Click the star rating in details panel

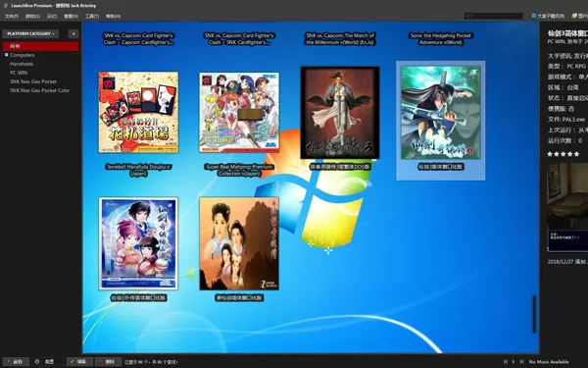tap(563, 154)
